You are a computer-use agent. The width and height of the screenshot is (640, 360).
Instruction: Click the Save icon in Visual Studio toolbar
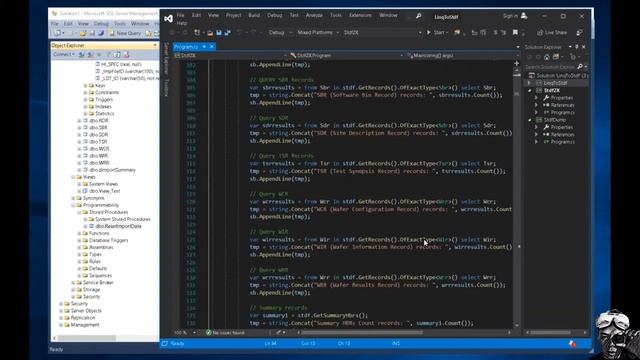click(219, 33)
